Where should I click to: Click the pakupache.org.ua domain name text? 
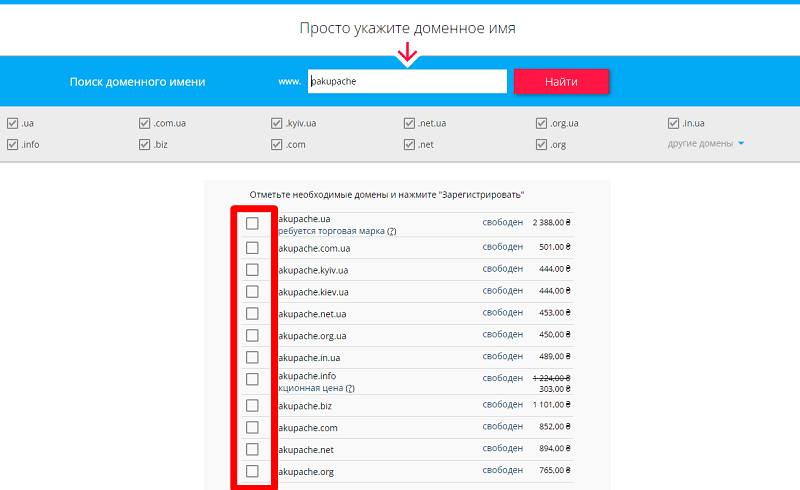click(x=312, y=336)
